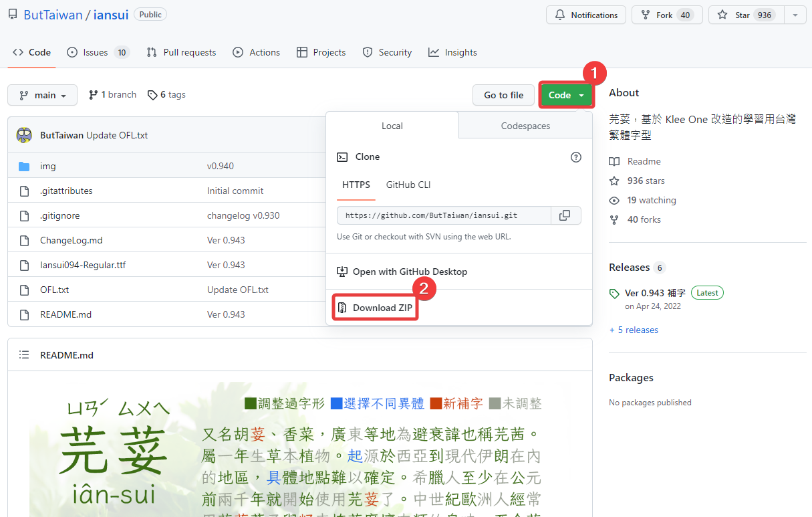This screenshot has height=517, width=812.
Task: Click the Issues count badge 10
Action: coord(121,52)
